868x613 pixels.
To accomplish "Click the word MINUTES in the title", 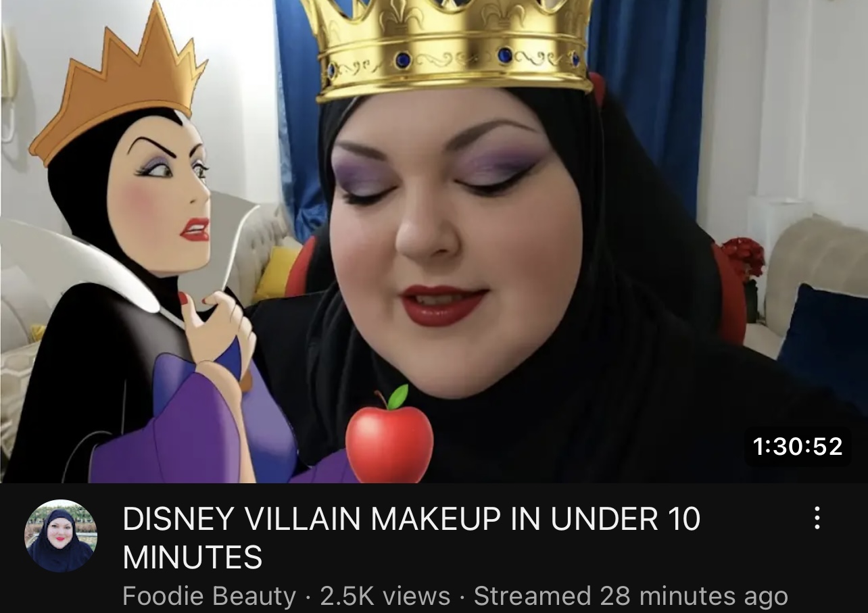I will click(192, 558).
